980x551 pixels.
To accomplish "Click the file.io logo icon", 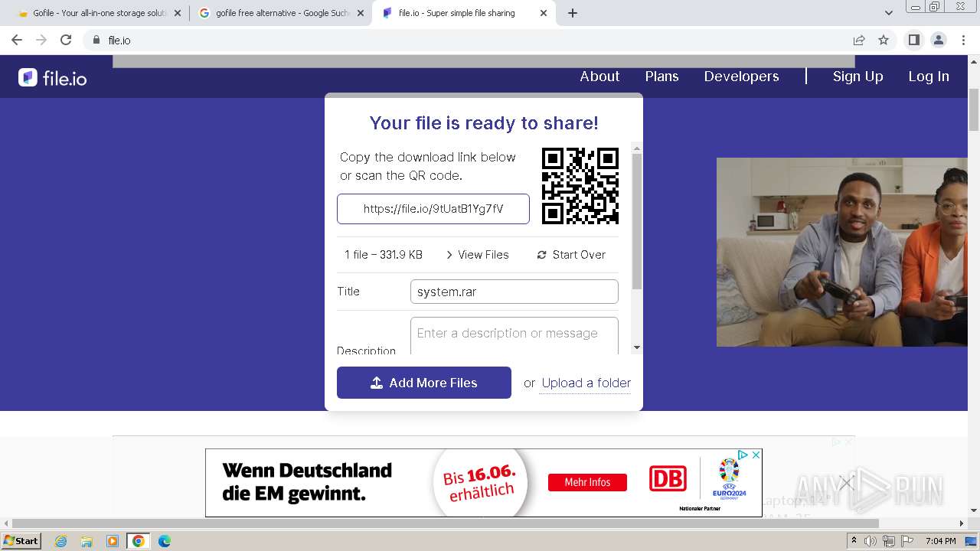I will point(28,77).
